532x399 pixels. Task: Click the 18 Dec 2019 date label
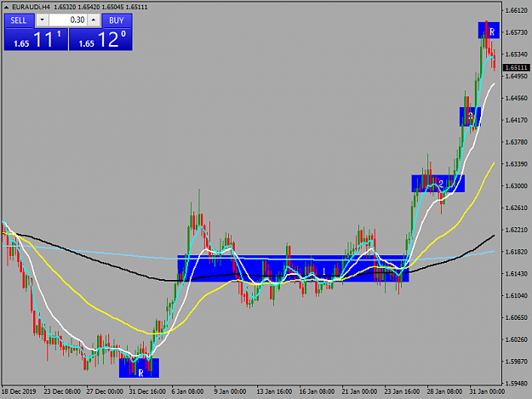click(x=19, y=391)
